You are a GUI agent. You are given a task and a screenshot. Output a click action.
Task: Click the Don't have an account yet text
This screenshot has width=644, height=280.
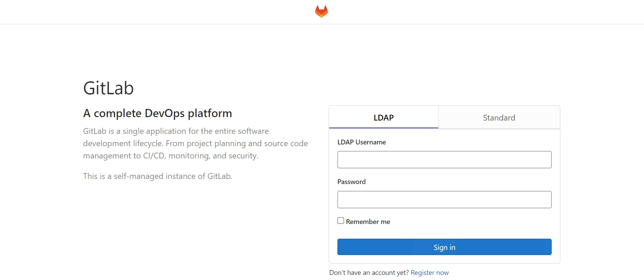[x=369, y=272]
